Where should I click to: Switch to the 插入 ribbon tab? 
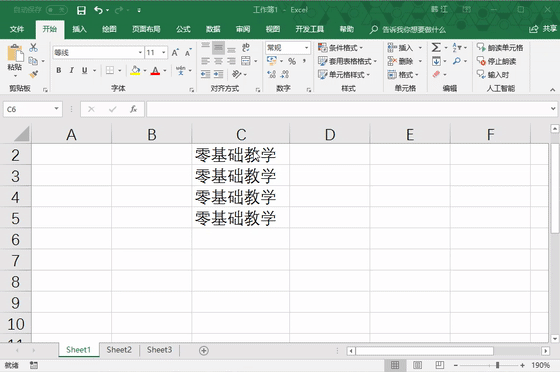point(79,29)
